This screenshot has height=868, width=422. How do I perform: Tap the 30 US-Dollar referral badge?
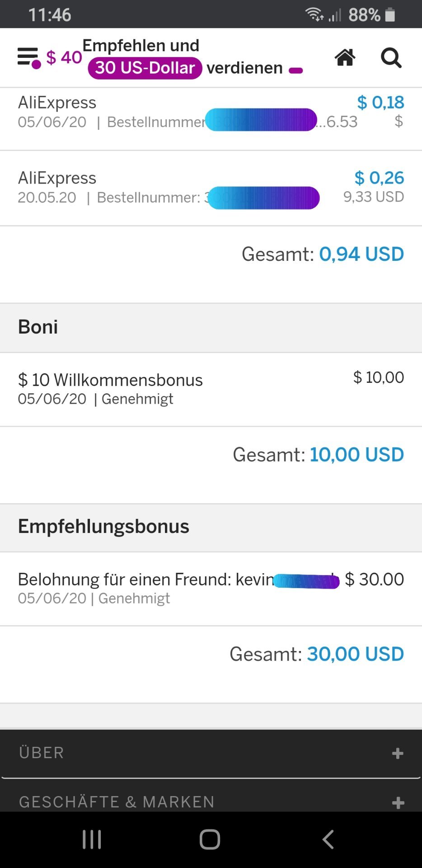145,68
